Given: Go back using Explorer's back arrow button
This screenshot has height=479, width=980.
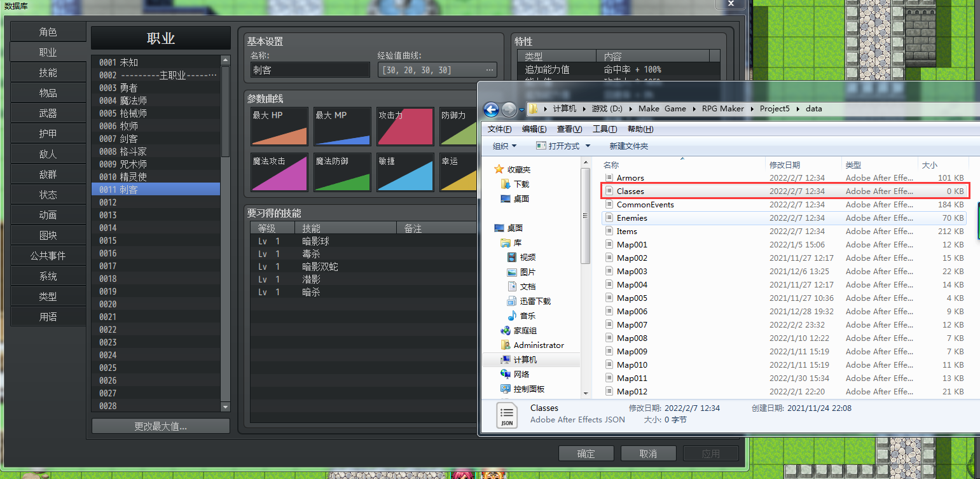Looking at the screenshot, I should (491, 109).
